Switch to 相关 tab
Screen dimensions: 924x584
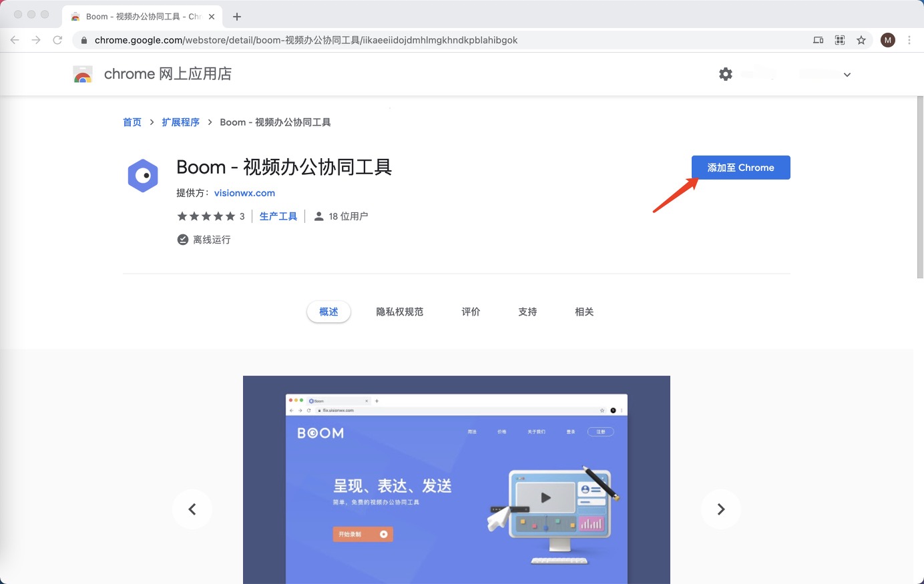pos(584,312)
